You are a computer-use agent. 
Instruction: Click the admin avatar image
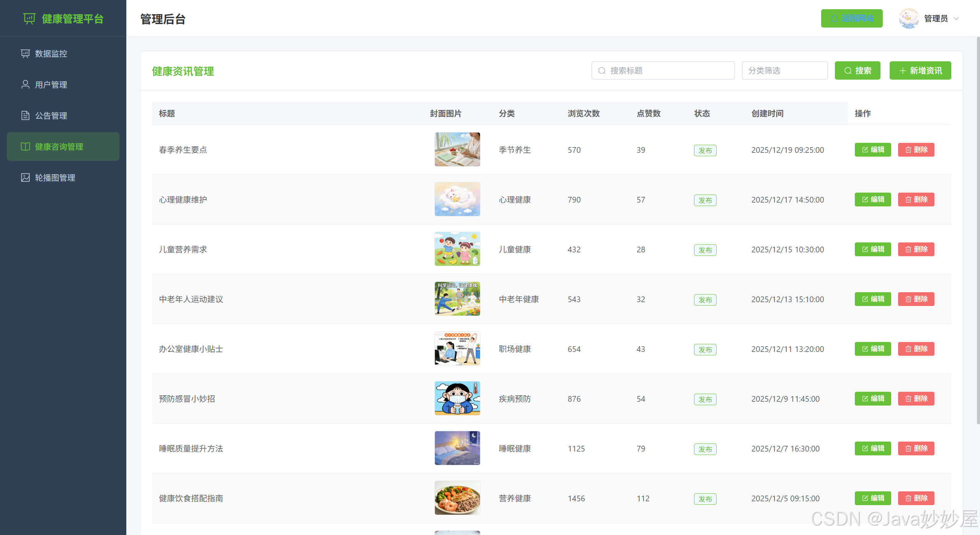(x=909, y=18)
